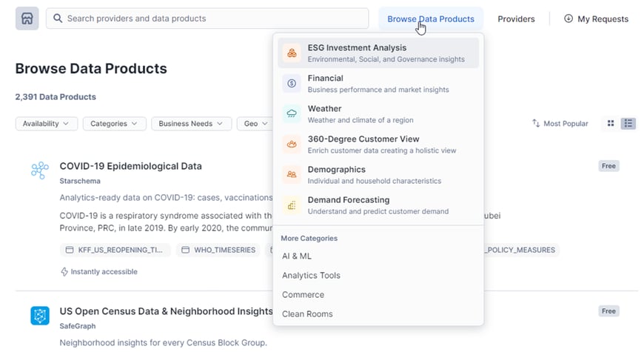Switch to grid view layout
Screen dimensions: 644x352
click(611, 124)
